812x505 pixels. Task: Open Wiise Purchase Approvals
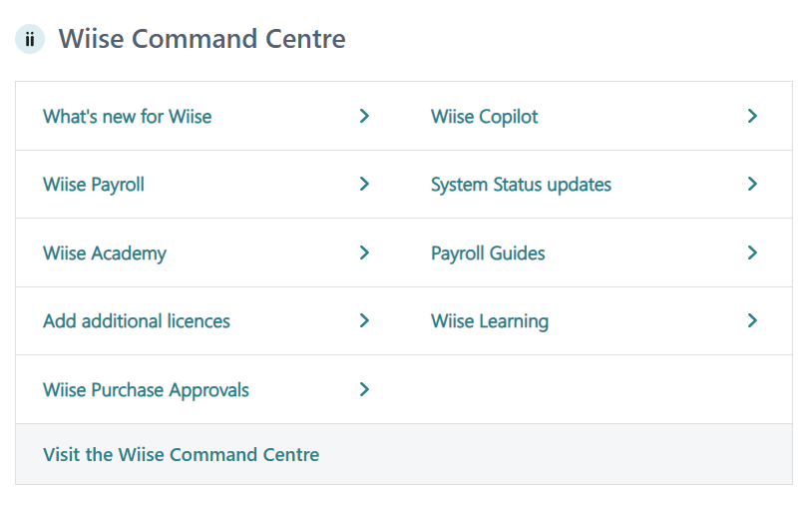point(146,390)
